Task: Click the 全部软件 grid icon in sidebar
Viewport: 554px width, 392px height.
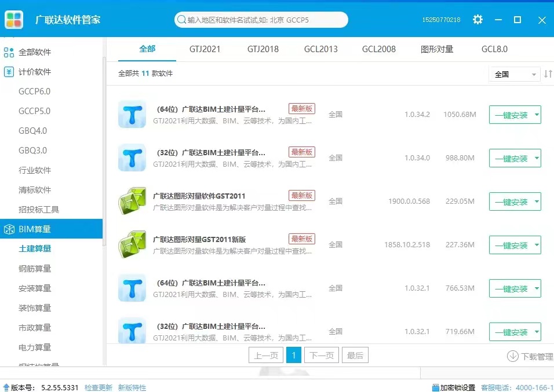Action: coord(9,52)
